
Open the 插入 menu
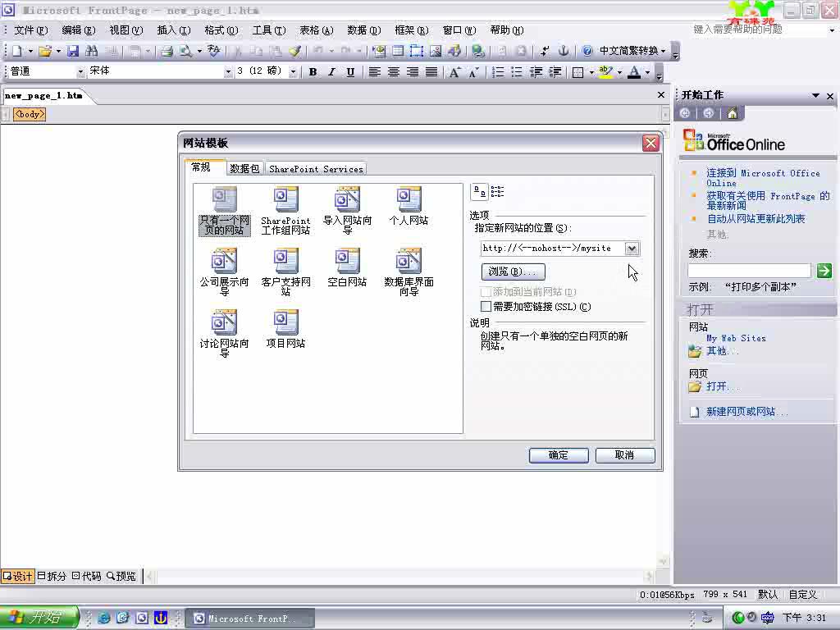[x=174, y=30]
